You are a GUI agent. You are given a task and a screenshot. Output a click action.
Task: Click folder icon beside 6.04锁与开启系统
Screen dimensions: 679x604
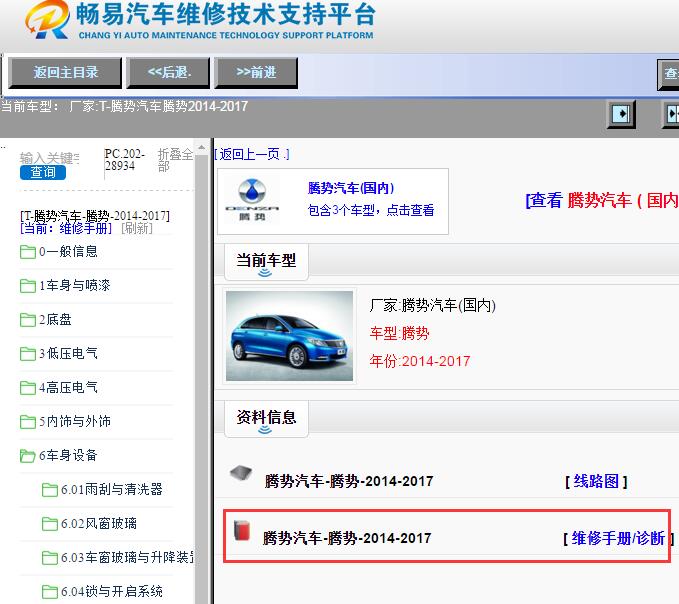(x=50, y=592)
